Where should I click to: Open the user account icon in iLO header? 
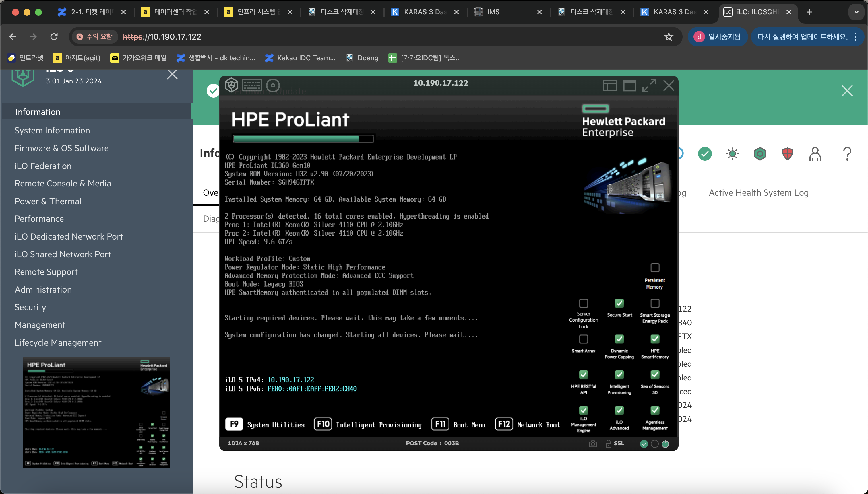[x=815, y=154]
